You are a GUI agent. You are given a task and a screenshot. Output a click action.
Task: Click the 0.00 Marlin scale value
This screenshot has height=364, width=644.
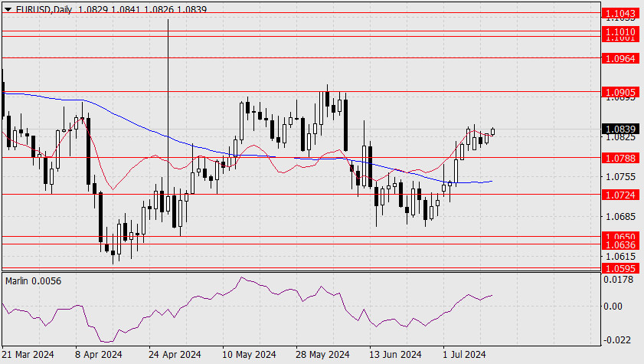[x=613, y=306]
